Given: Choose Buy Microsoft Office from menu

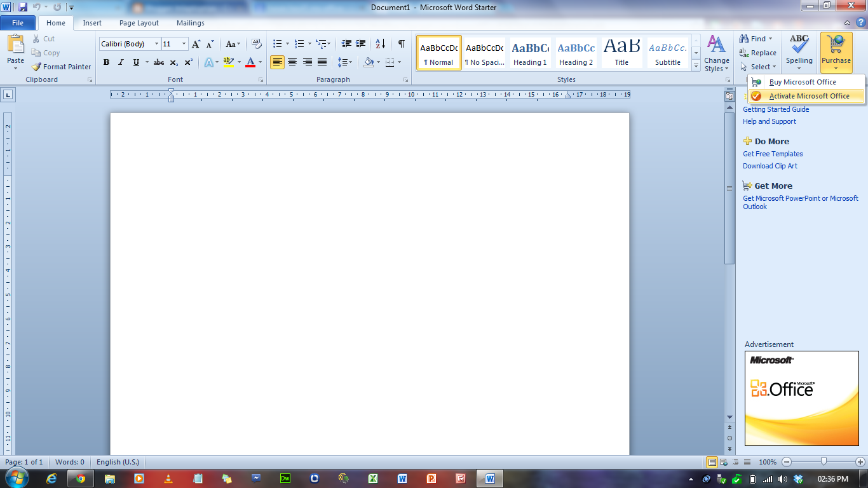Looking at the screenshot, I should [806, 82].
